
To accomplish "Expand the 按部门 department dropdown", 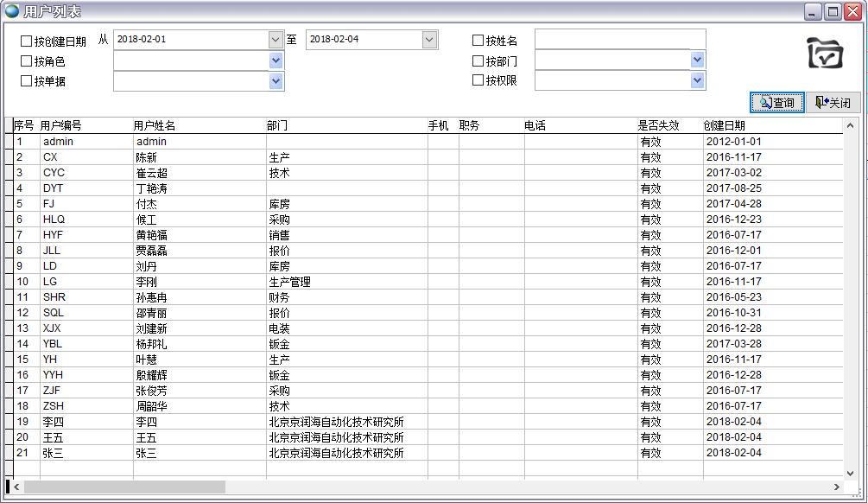I will (697, 60).
